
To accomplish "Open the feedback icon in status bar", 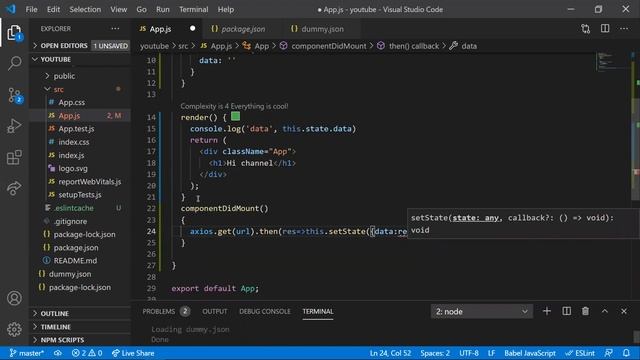I will 608,353.
